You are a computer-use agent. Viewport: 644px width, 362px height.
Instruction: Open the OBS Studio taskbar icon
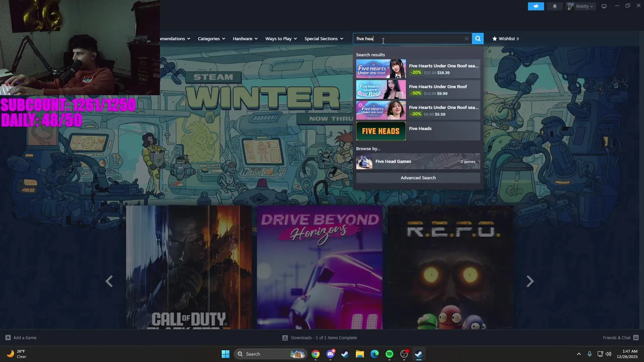[x=404, y=354]
